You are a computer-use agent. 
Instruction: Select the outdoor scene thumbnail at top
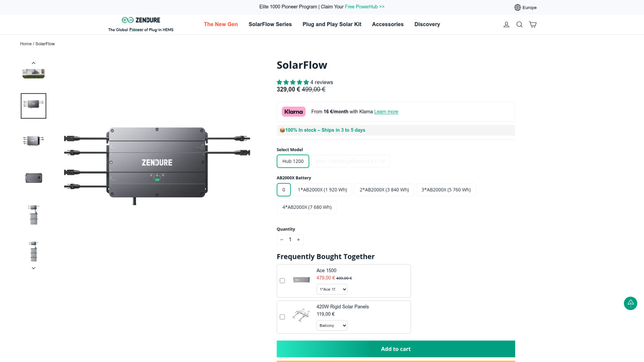tap(33, 74)
